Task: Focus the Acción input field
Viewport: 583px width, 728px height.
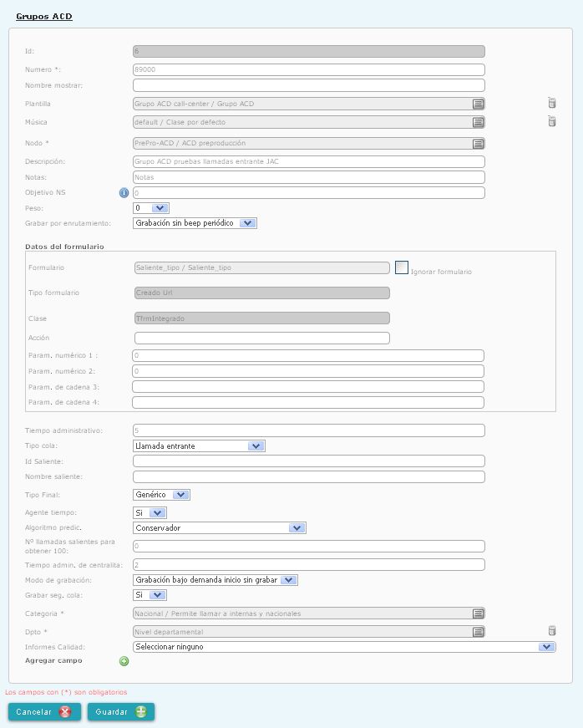Action: [x=262, y=338]
